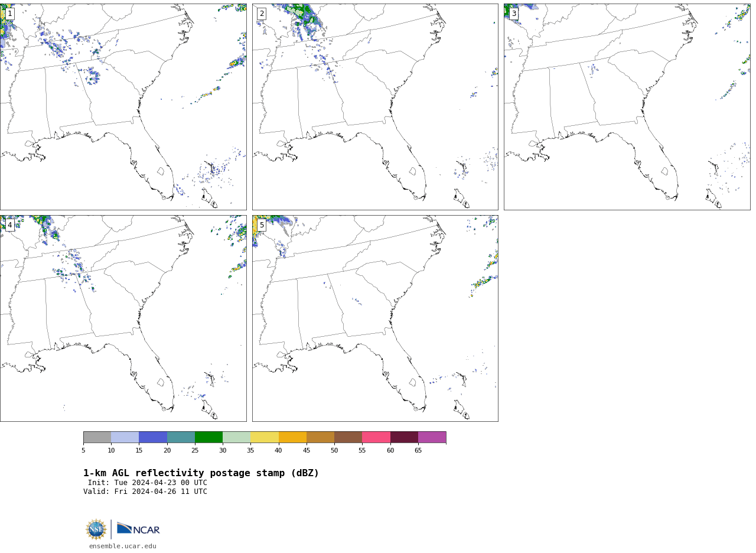The width and height of the screenshot is (756, 553).
Task: Click the member label 5 box
Action: pos(262,225)
